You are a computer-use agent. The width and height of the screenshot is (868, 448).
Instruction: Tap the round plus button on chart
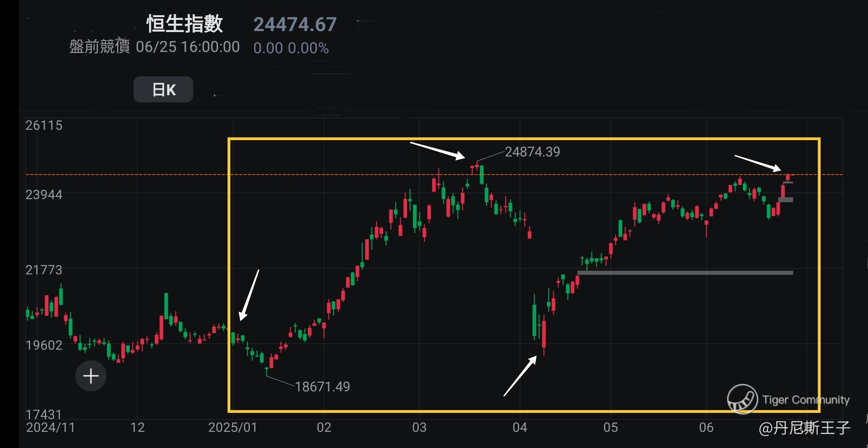91,376
